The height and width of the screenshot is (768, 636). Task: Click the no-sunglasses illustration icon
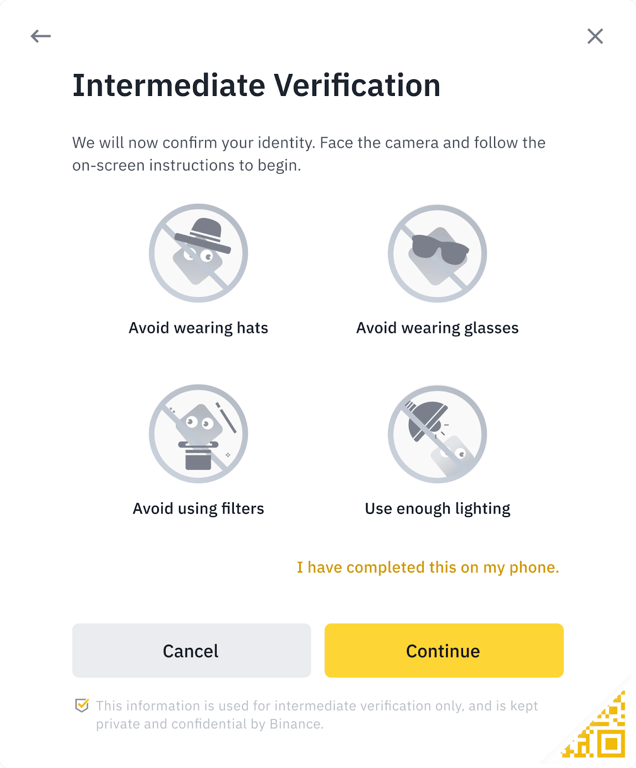(437, 253)
